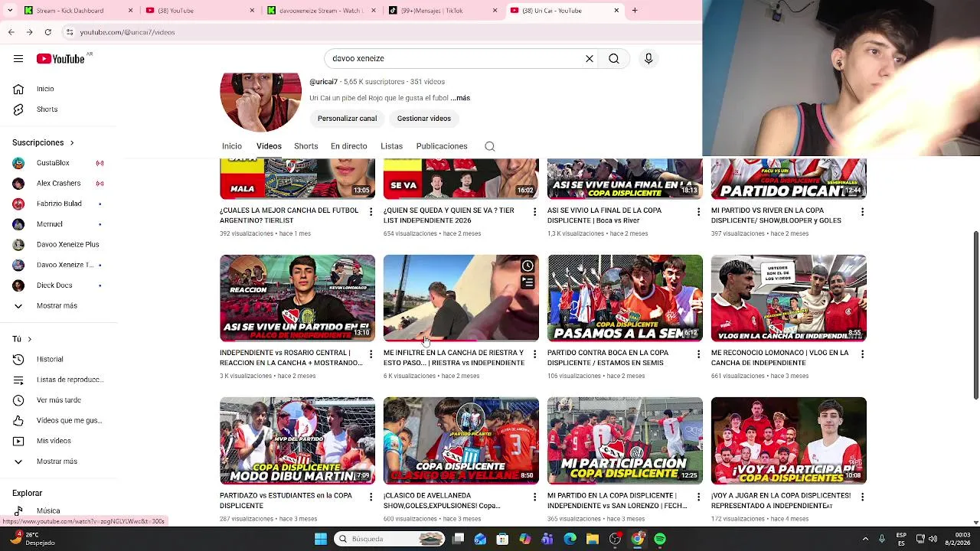Click Gestionar videos button
Image resolution: width=980 pixels, height=551 pixels.
[424, 119]
